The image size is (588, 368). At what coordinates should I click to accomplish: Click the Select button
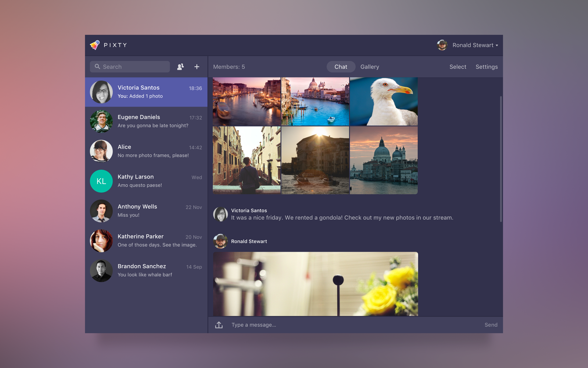(x=458, y=67)
